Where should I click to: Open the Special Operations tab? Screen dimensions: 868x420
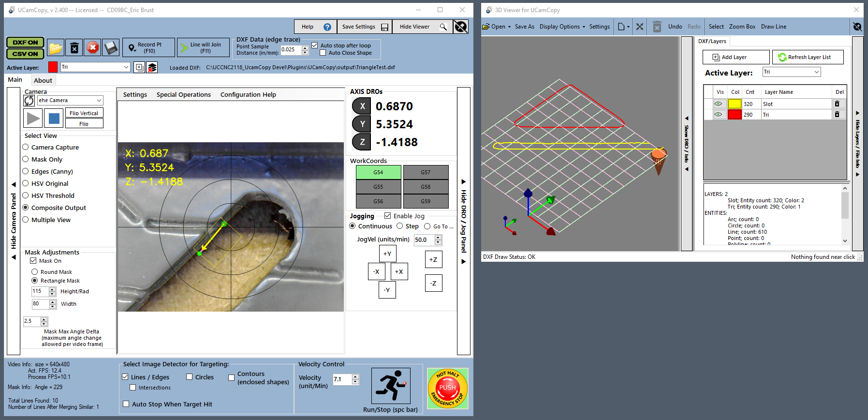184,95
